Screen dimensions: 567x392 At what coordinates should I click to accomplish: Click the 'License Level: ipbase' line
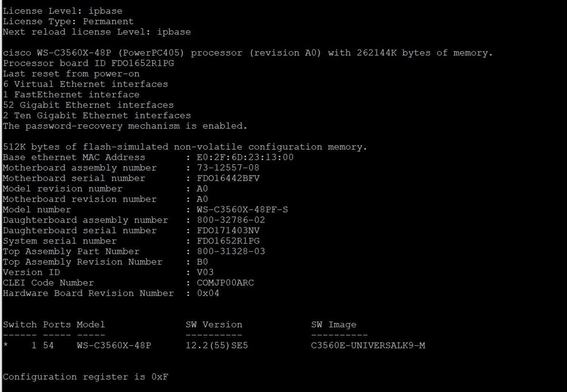[63, 11]
